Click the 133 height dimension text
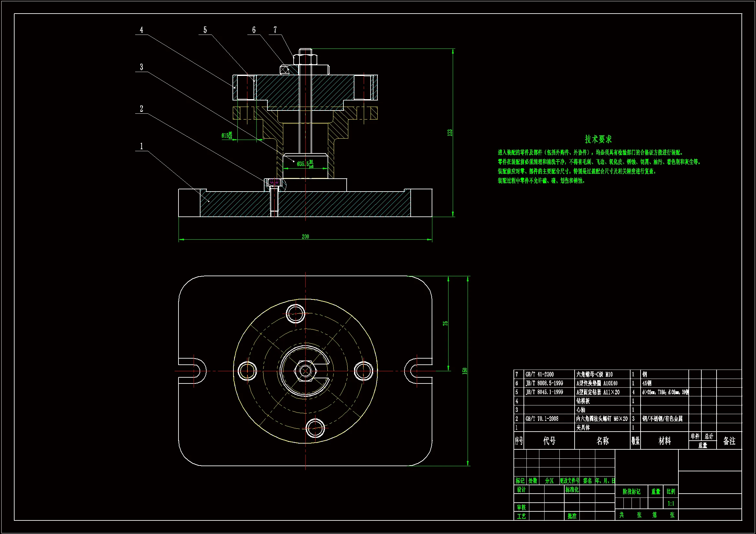 [450, 132]
